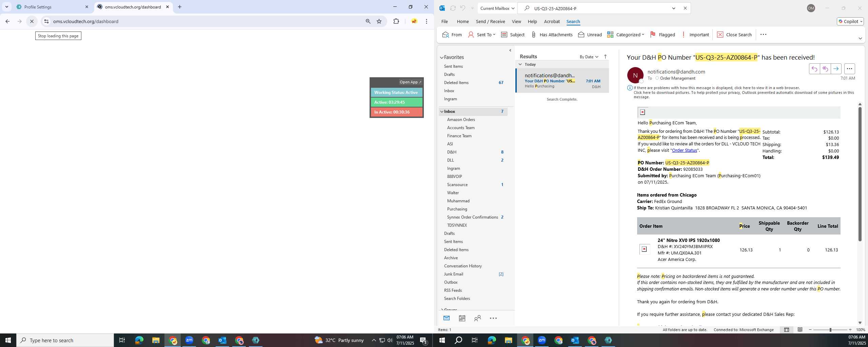This screenshot has height=347, width=868.
Task: Click the Outlook sync/send-receive icon in the title bar
Action: tap(453, 8)
